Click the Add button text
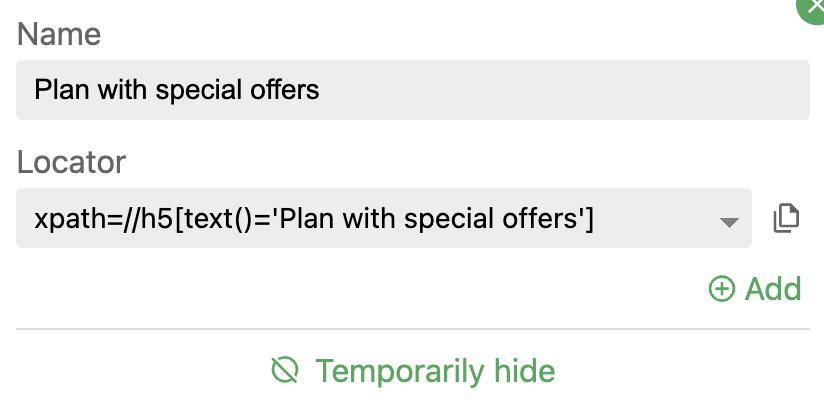Image resolution: width=824 pixels, height=406 pixels. click(773, 289)
